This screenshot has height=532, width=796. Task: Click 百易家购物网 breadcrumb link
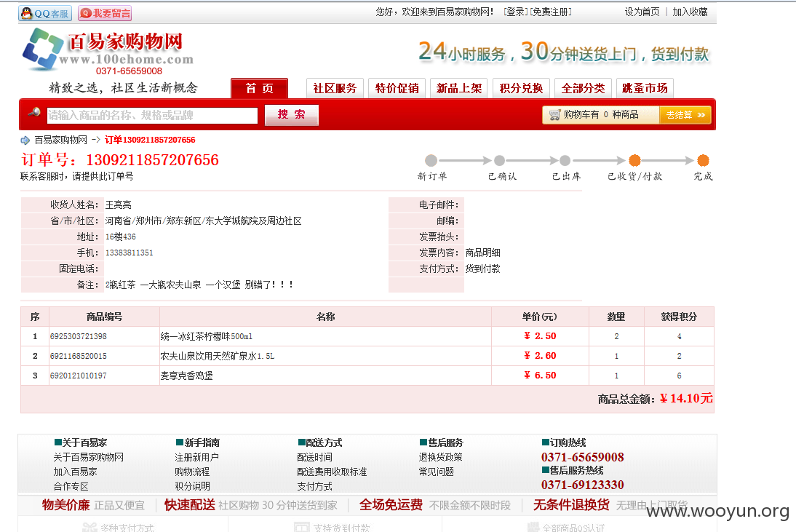[61, 140]
